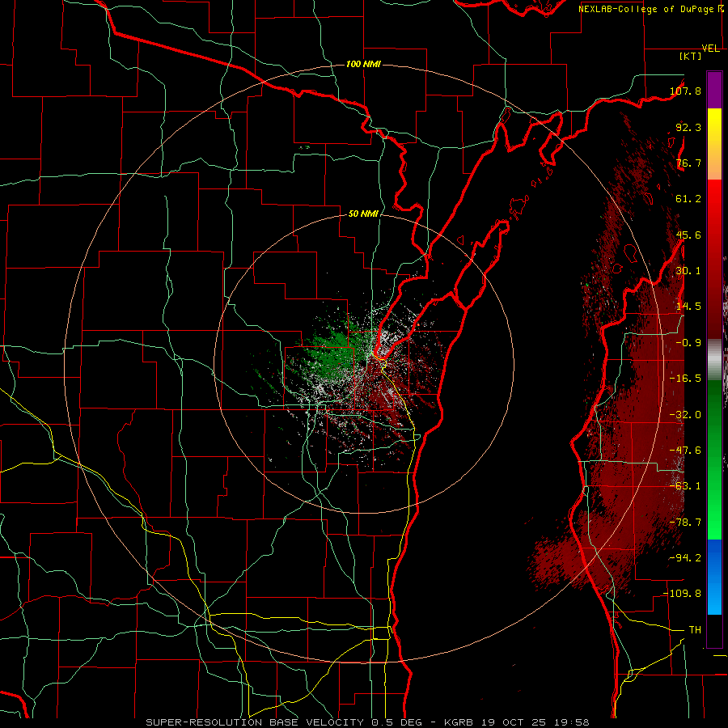
Task: Click the 'TH' threshold label
Action: point(695,630)
